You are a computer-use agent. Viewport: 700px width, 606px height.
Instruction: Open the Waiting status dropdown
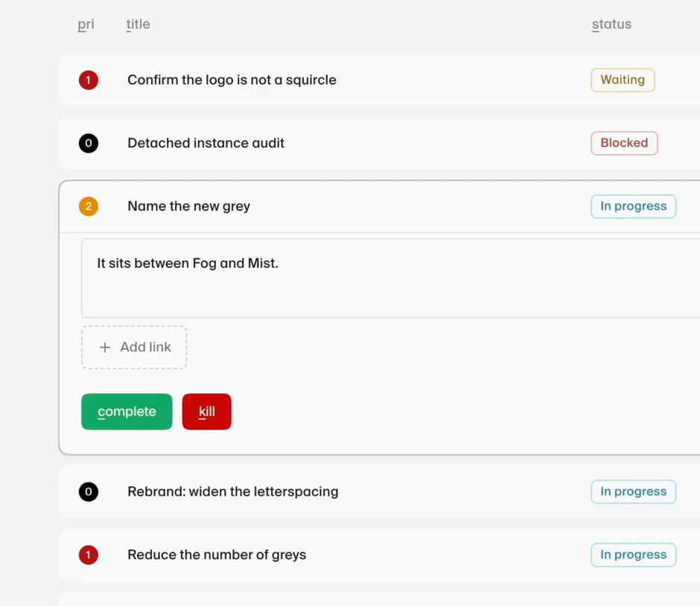623,80
